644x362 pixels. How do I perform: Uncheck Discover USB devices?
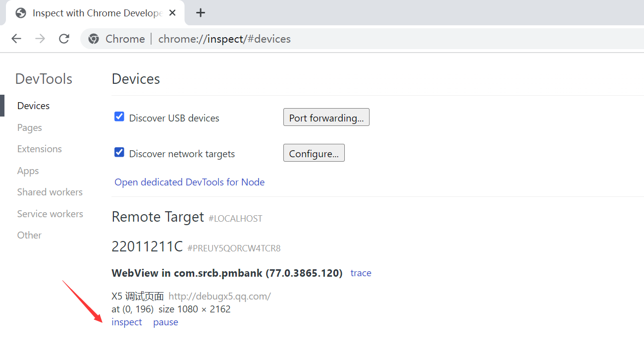coord(119,117)
